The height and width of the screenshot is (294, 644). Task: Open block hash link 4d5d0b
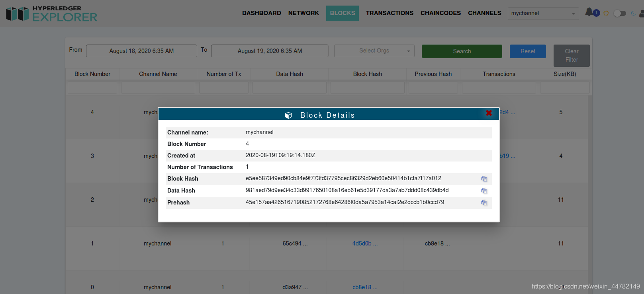pos(365,243)
